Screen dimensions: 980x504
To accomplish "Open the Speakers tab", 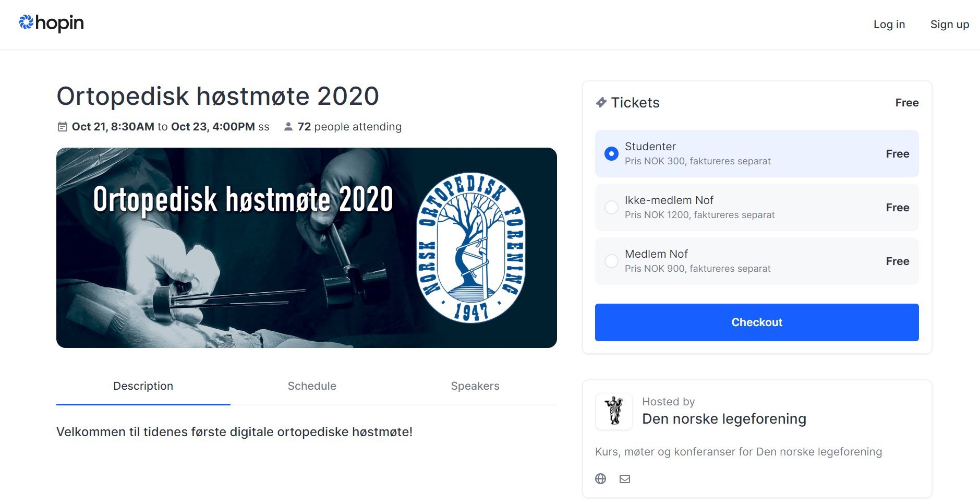I will point(475,386).
